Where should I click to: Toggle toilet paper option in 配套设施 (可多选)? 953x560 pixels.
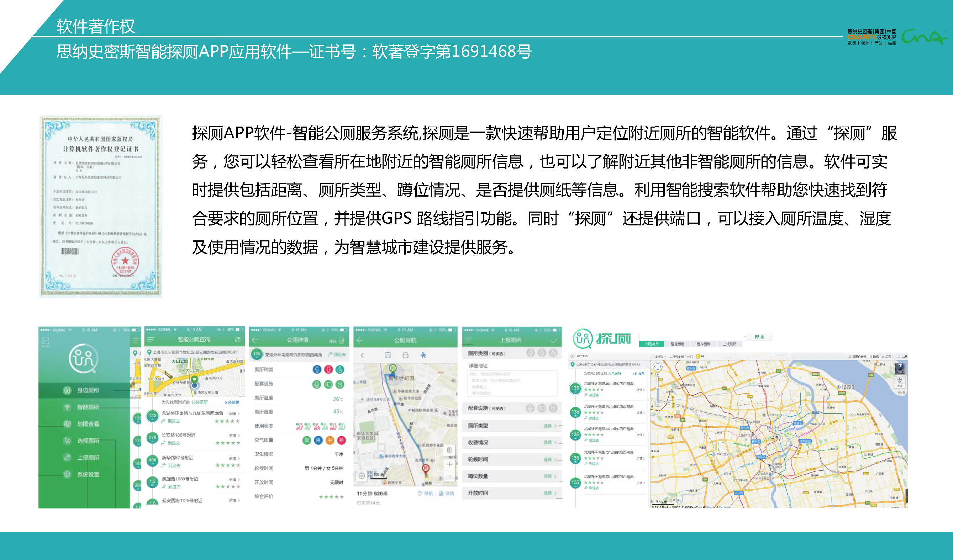542,408
